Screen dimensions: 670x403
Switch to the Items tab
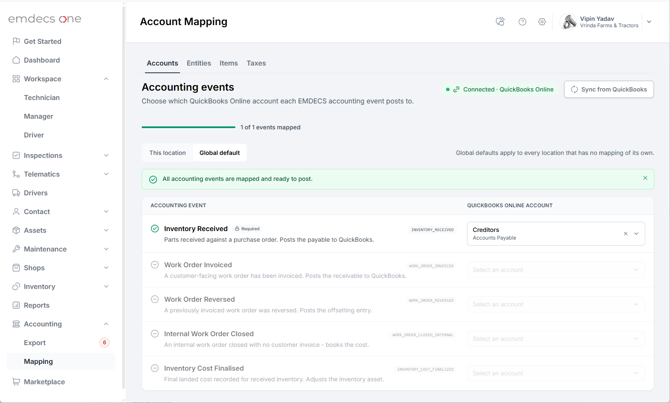[229, 63]
